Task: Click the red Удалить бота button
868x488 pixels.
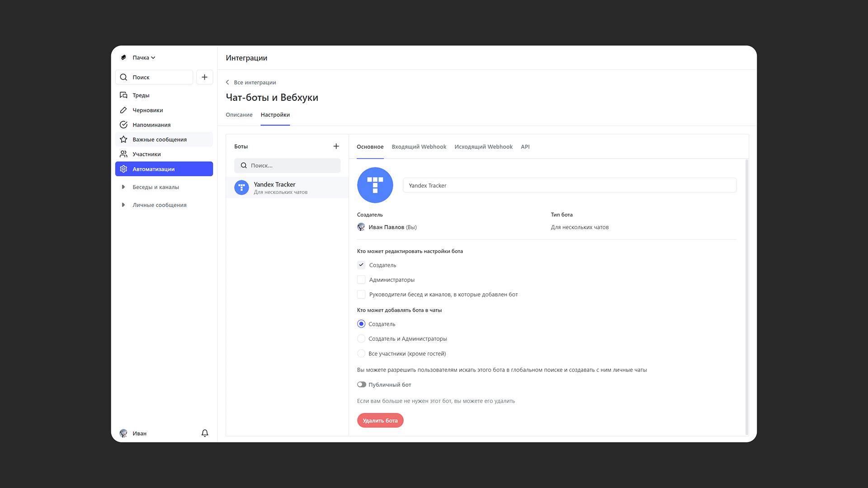Action: pos(380,421)
